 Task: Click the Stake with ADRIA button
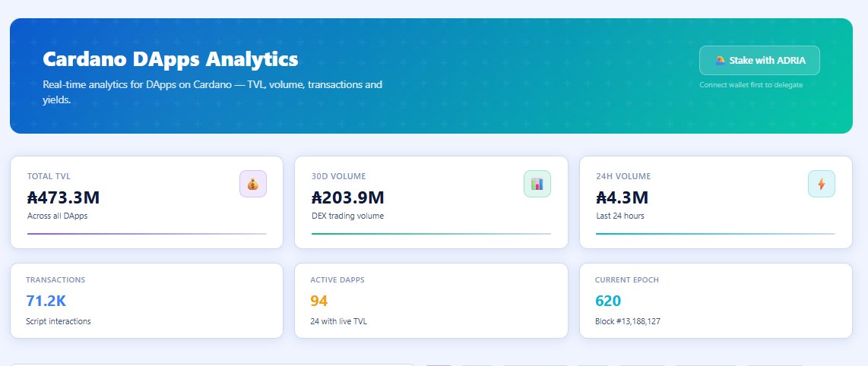759,60
